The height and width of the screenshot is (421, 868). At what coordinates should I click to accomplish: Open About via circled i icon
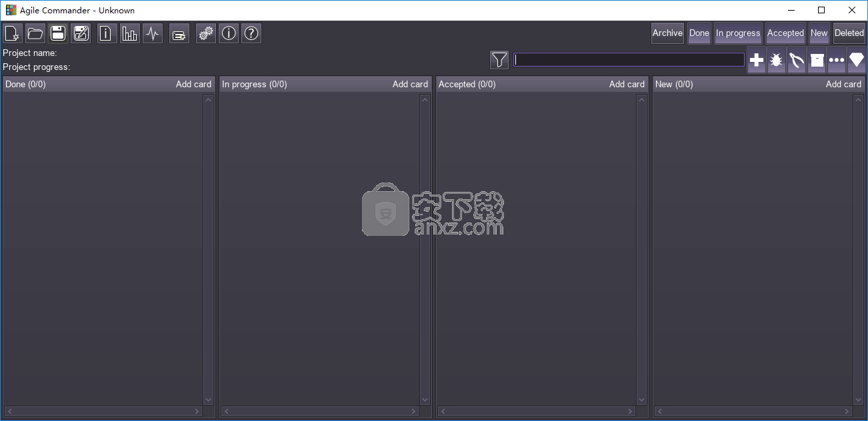coord(229,33)
